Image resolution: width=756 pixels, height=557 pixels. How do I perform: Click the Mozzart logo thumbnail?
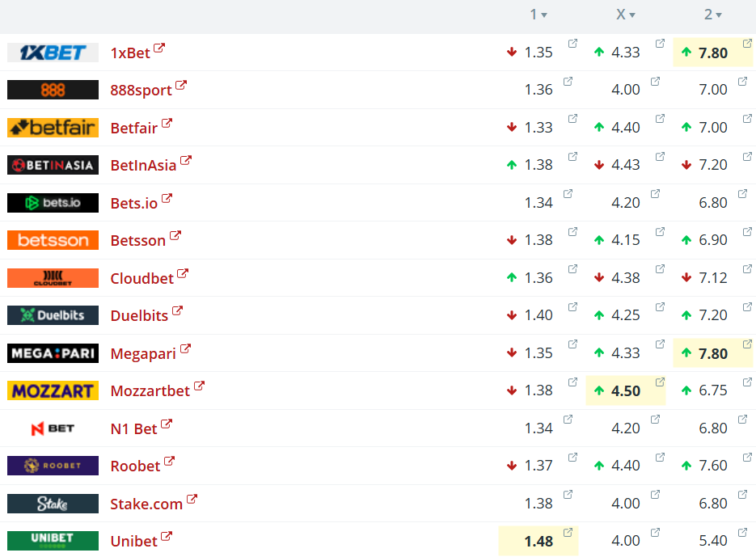tap(53, 391)
